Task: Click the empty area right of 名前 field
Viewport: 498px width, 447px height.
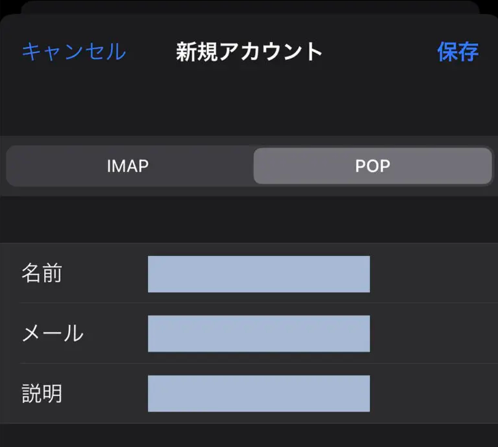Action: (x=433, y=274)
